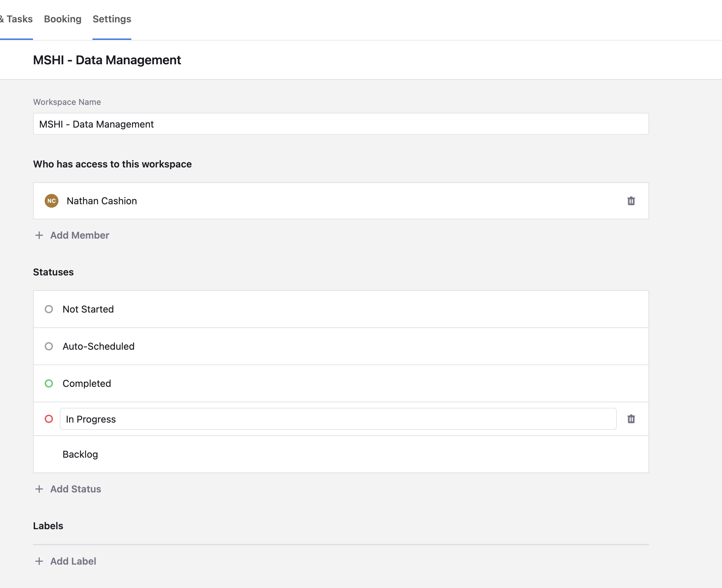Edit the Workspace Name field
This screenshot has height=588, width=722.
coord(340,124)
